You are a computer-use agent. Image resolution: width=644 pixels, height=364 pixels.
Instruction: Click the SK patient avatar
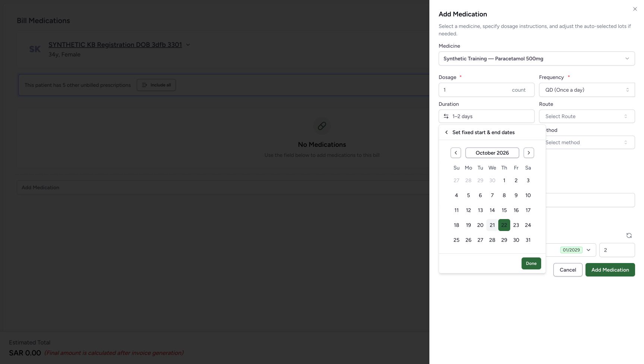35,49
